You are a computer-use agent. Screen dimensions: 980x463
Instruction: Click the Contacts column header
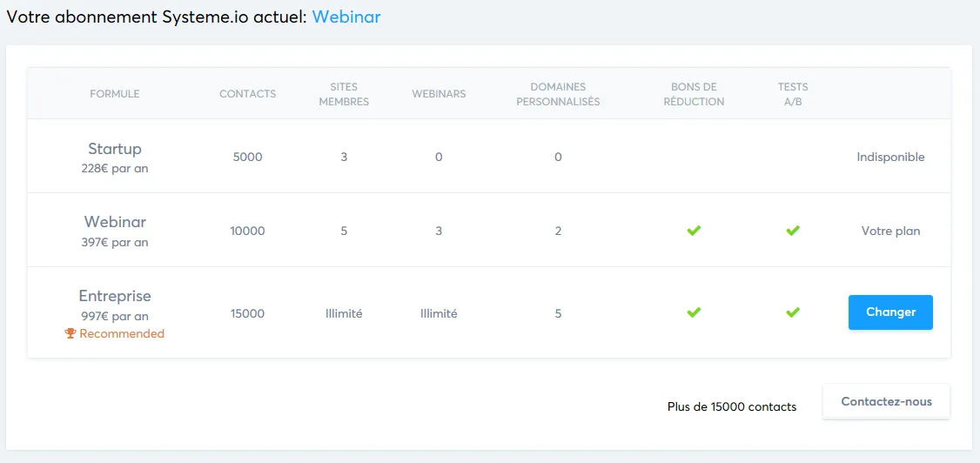tap(247, 94)
